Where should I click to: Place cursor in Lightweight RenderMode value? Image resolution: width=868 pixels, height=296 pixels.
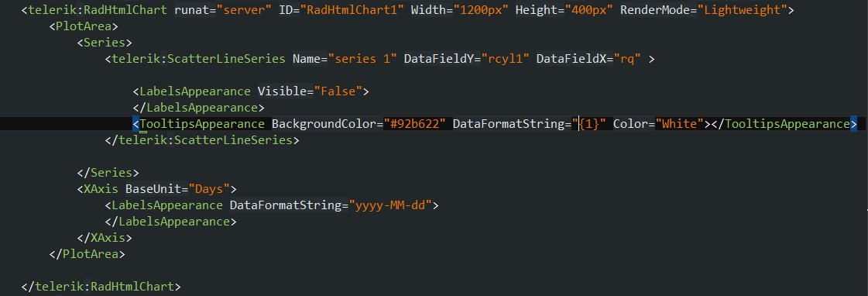pos(745,10)
